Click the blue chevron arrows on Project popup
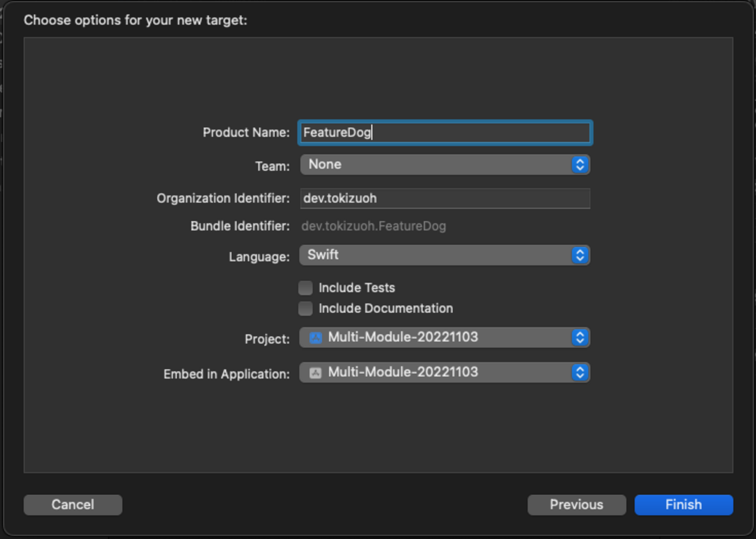This screenshot has width=756, height=539. pos(579,338)
